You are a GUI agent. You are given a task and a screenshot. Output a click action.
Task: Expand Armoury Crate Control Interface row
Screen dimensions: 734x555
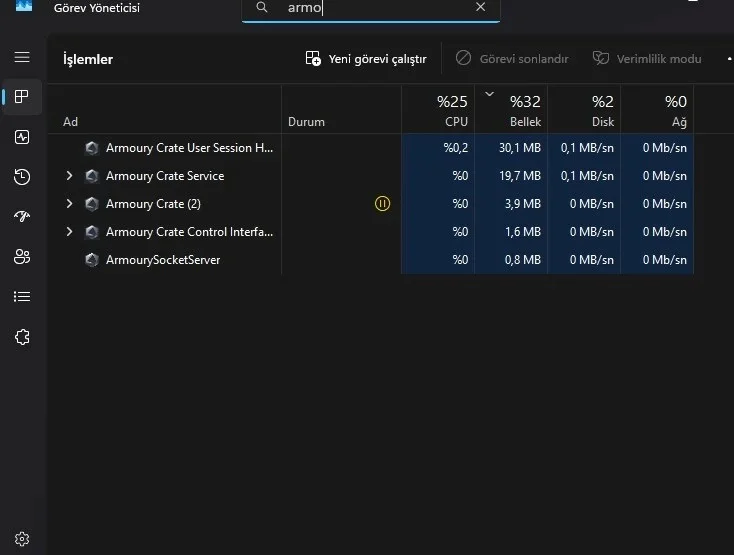(x=69, y=232)
